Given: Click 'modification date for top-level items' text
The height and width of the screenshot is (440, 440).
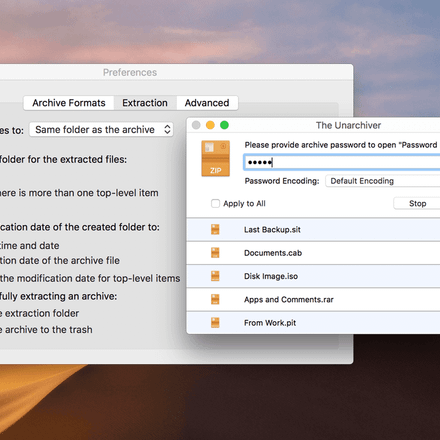Looking at the screenshot, I should (x=98, y=278).
